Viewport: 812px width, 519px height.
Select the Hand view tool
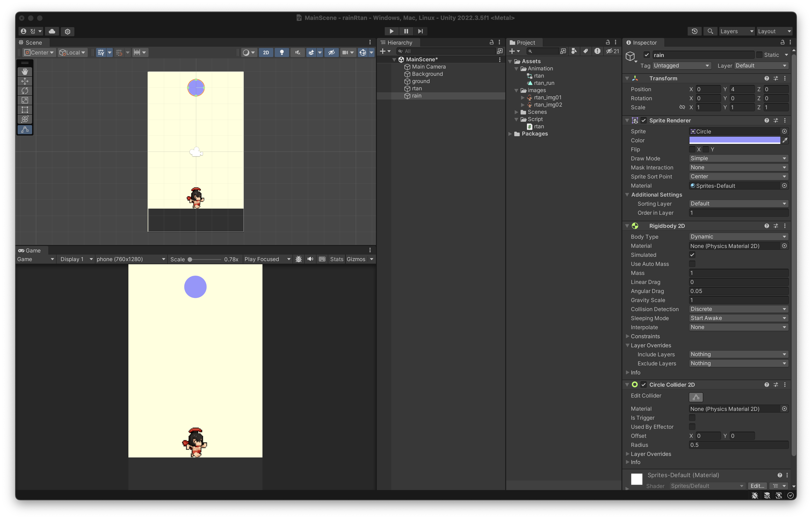point(25,71)
